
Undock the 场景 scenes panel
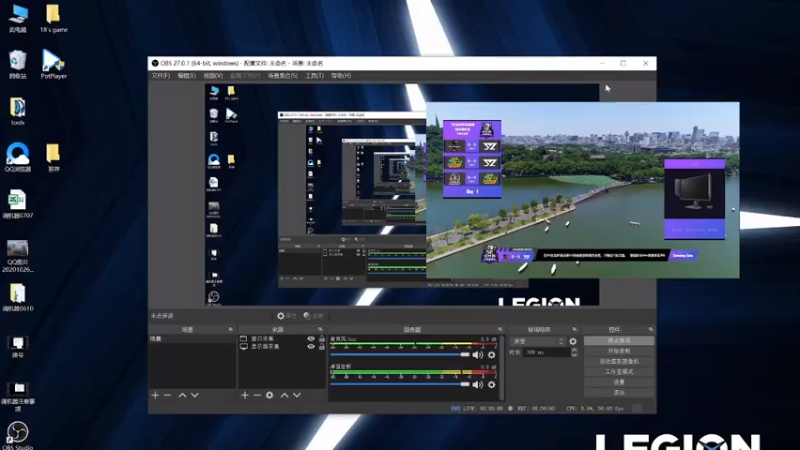coord(231,329)
